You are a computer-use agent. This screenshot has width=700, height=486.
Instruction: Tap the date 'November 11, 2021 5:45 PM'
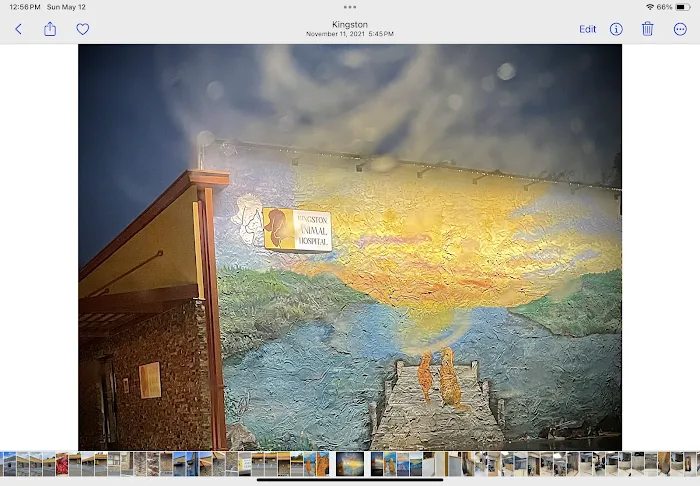350,34
